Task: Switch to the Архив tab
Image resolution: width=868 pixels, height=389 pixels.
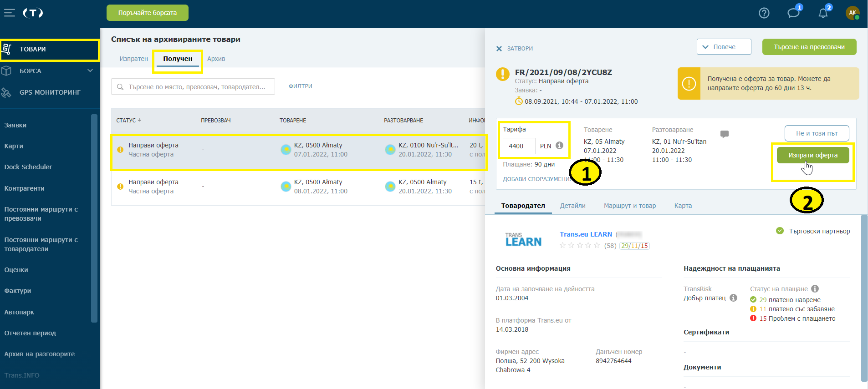Action: point(216,59)
